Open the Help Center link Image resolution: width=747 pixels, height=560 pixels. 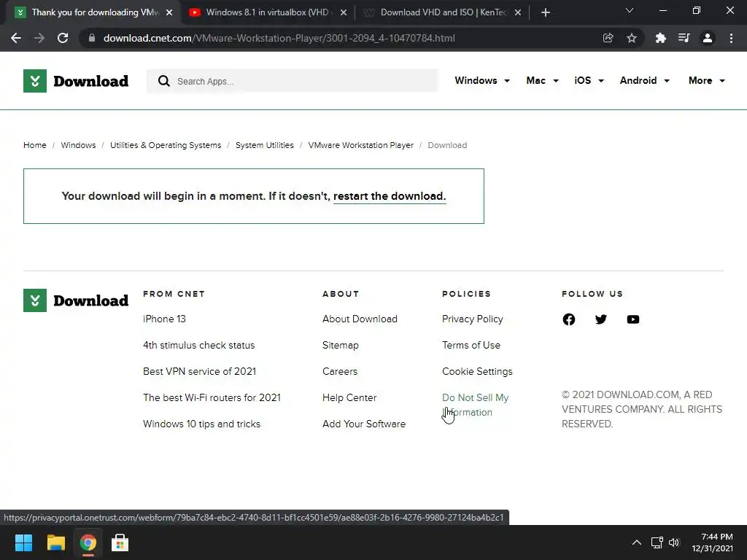point(349,397)
